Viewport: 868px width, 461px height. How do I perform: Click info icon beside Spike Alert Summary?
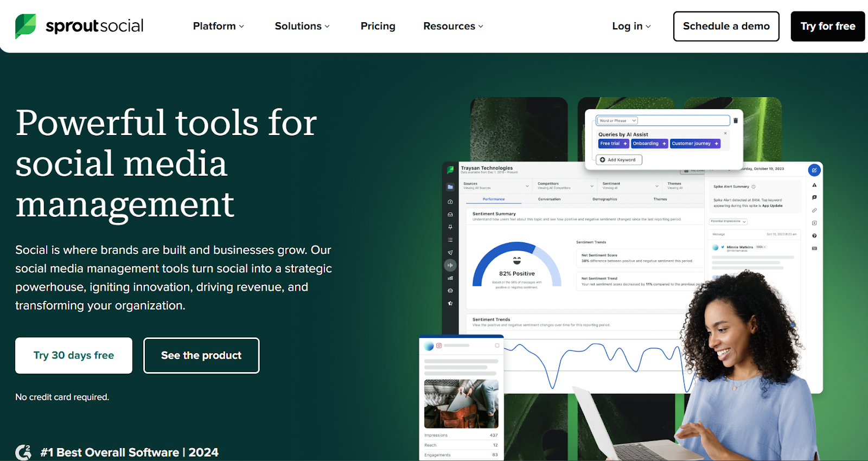754,187
